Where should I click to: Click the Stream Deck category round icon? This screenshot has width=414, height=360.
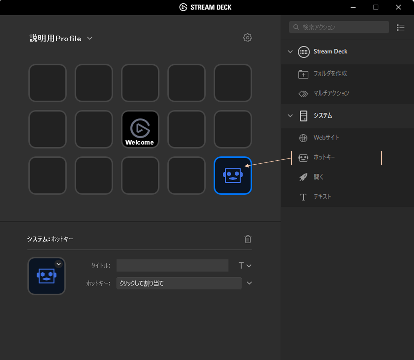point(304,52)
